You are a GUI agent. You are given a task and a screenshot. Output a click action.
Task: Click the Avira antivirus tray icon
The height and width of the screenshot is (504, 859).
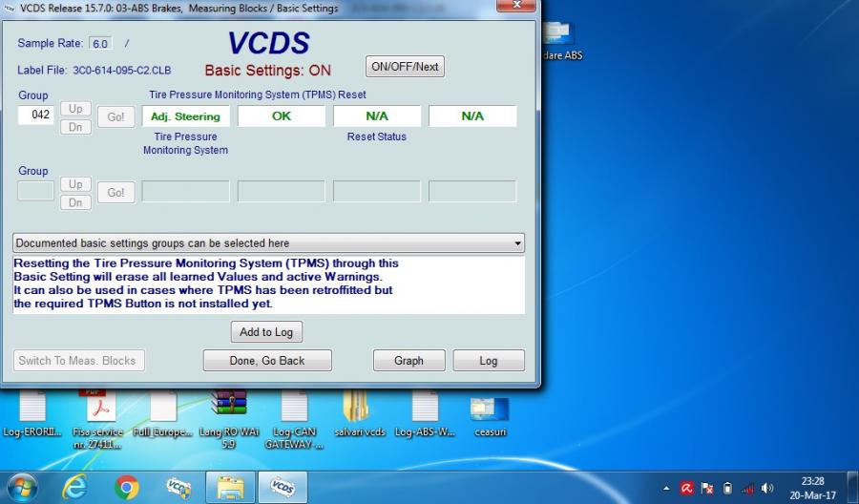[x=686, y=488]
